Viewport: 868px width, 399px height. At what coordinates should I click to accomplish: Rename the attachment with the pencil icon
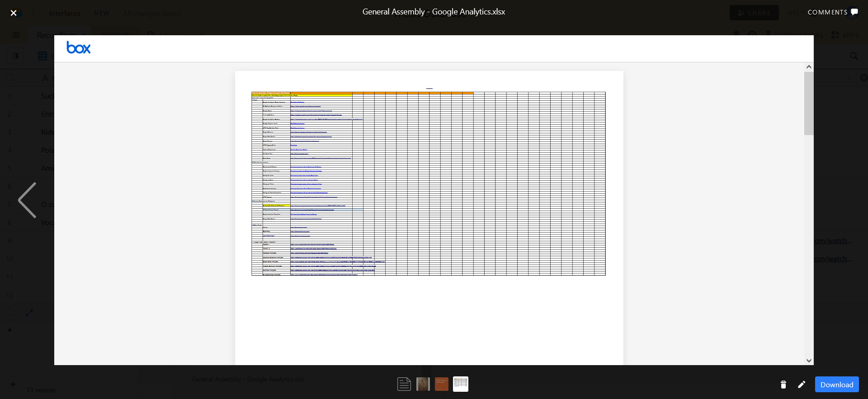pos(802,385)
